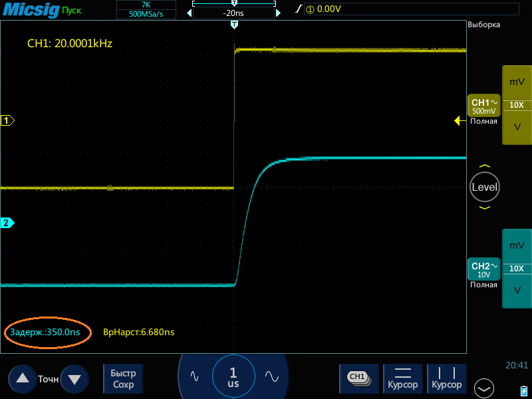Viewport: 532px width, 399px height.
Task: Tap the 500MSa/s sample rate readout
Action: click(x=146, y=14)
